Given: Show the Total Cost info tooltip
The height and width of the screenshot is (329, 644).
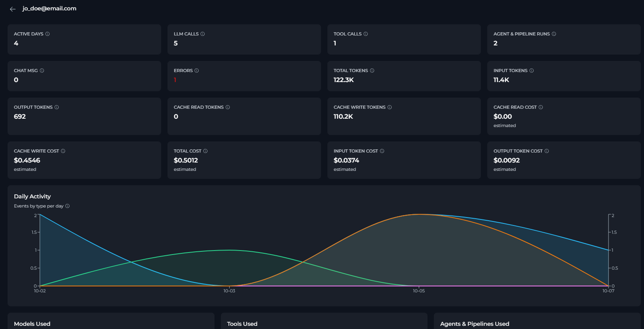Looking at the screenshot, I should point(205,151).
